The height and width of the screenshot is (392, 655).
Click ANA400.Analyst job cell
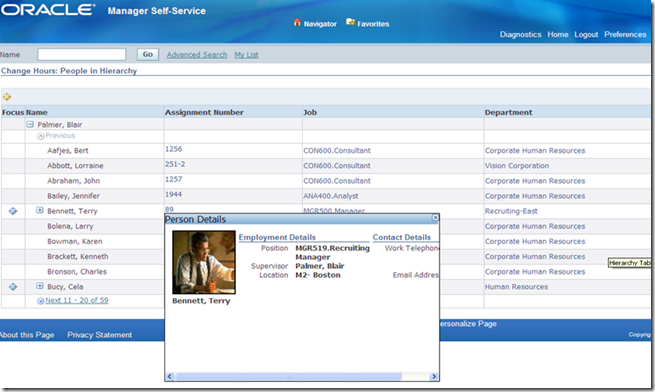click(x=331, y=196)
